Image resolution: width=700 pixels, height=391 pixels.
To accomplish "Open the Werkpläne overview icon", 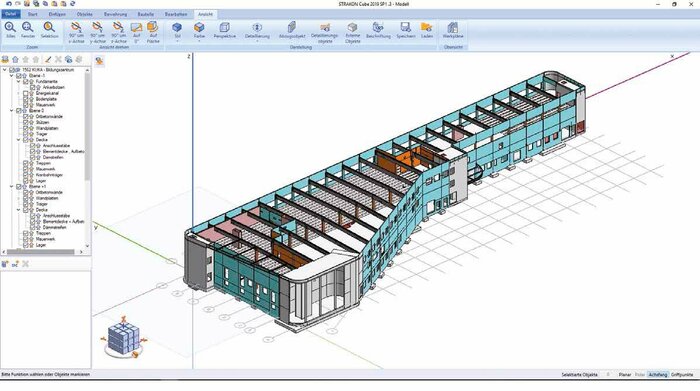I will (453, 27).
